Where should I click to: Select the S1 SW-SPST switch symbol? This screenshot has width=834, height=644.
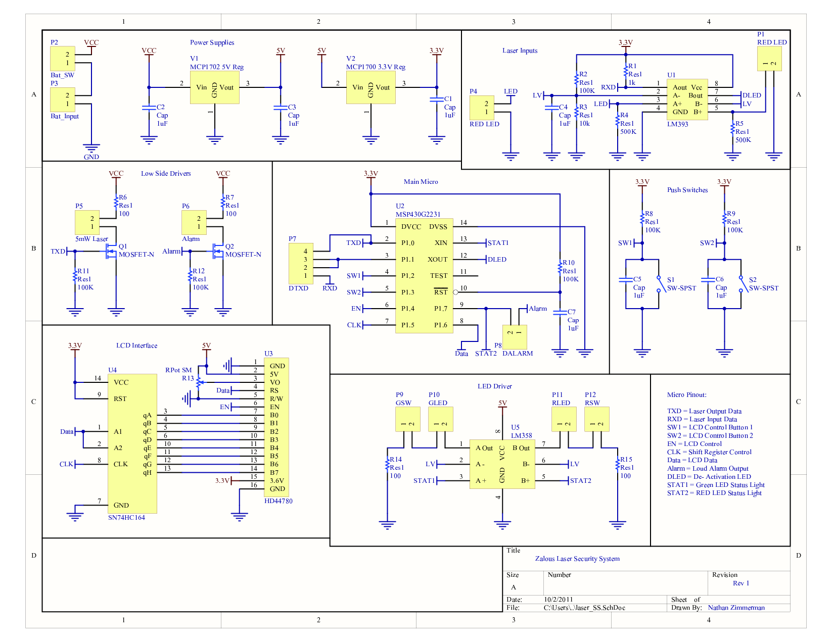click(659, 284)
